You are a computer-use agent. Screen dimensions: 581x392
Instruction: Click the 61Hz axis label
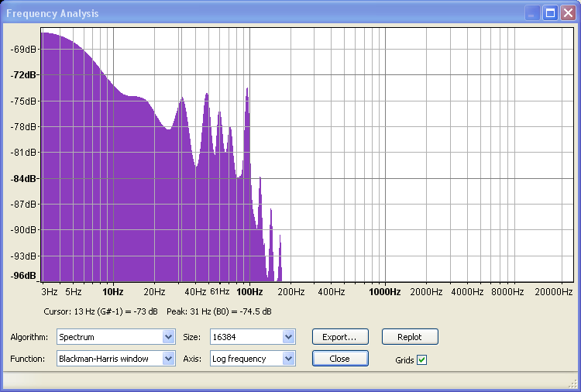pyautogui.click(x=220, y=291)
